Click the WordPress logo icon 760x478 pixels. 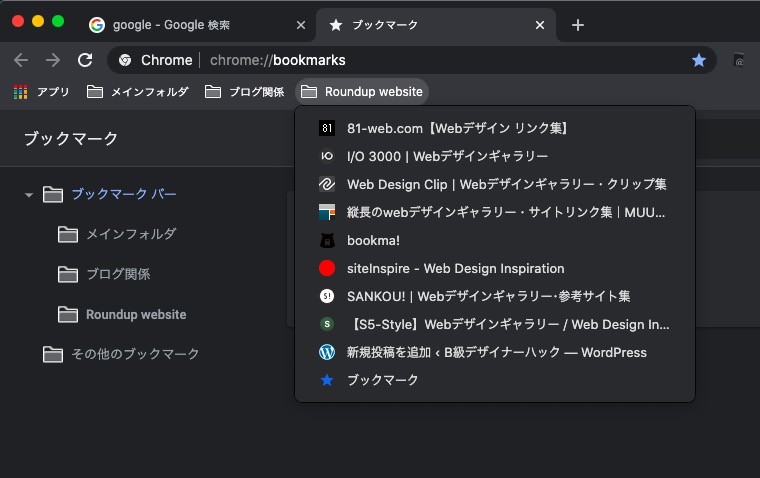click(x=327, y=352)
